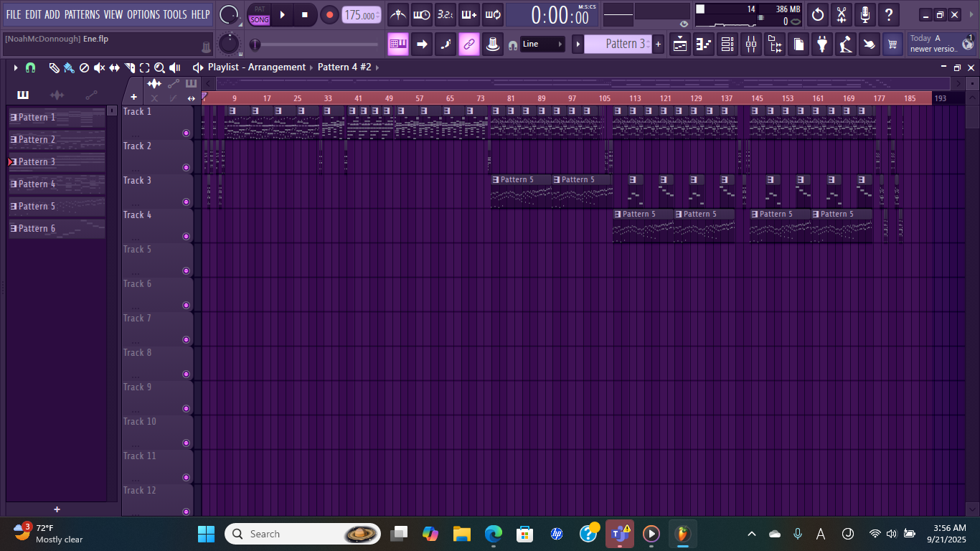Open the tempo tapper icon
Screen dimensions: 980x551
(846, 44)
